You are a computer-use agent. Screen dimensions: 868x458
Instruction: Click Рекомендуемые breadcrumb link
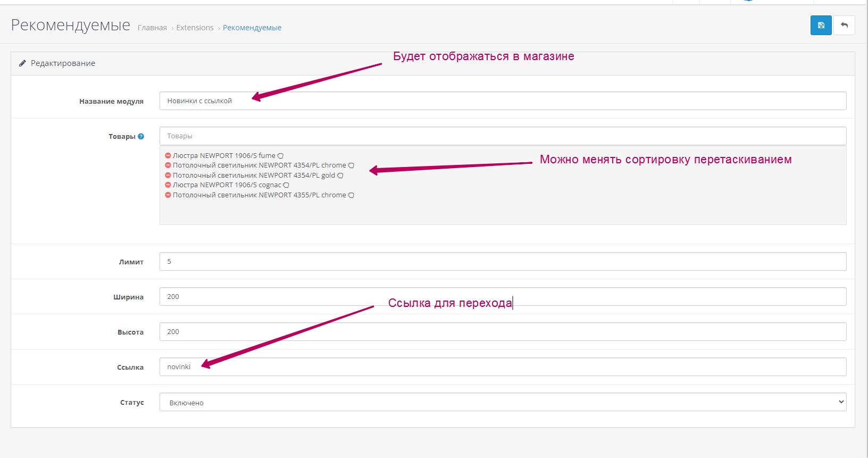tap(252, 28)
